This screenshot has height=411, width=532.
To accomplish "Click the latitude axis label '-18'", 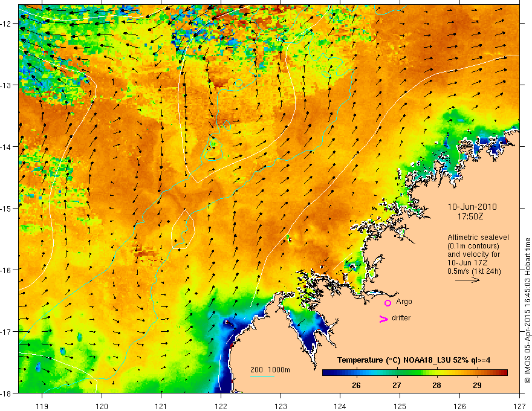I will (7, 393).
